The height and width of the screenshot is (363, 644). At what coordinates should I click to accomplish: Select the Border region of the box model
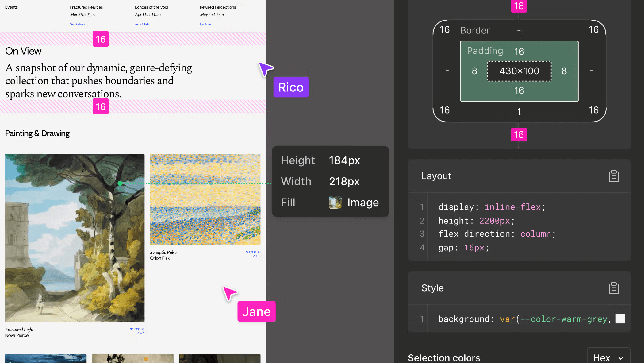coord(475,30)
